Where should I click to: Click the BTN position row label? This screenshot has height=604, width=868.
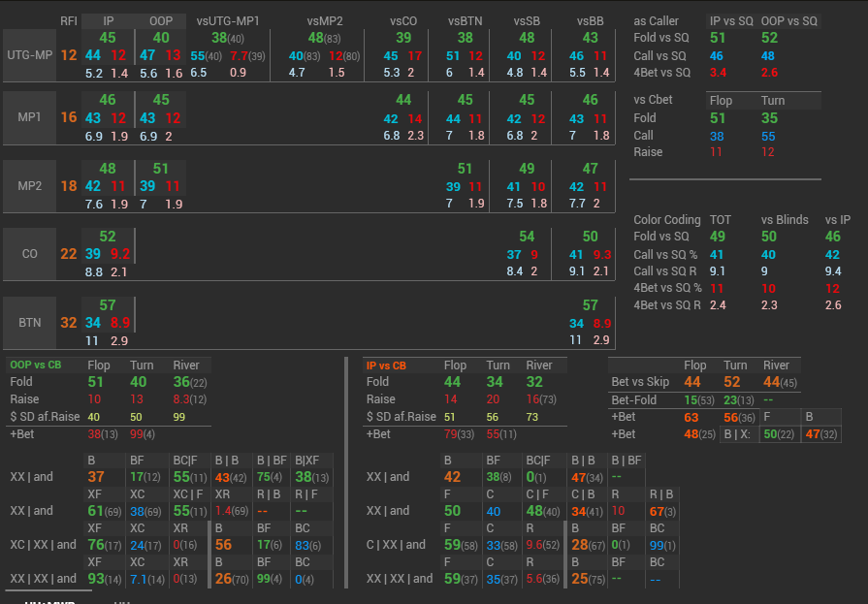(29, 323)
